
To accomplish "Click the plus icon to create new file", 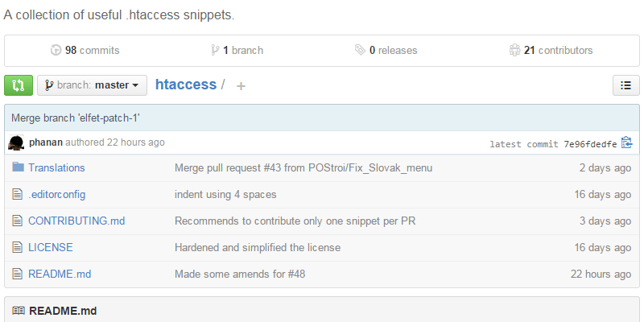I will [241, 86].
